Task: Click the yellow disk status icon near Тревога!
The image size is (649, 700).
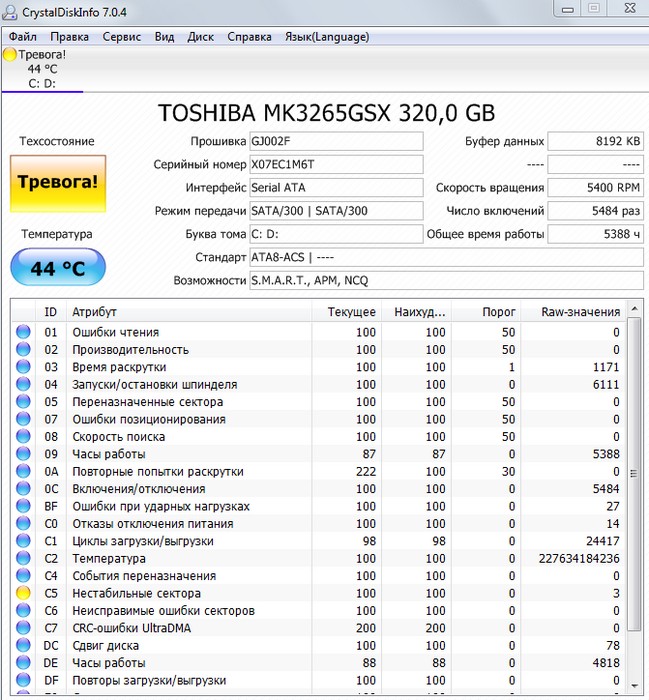Action: point(10,54)
